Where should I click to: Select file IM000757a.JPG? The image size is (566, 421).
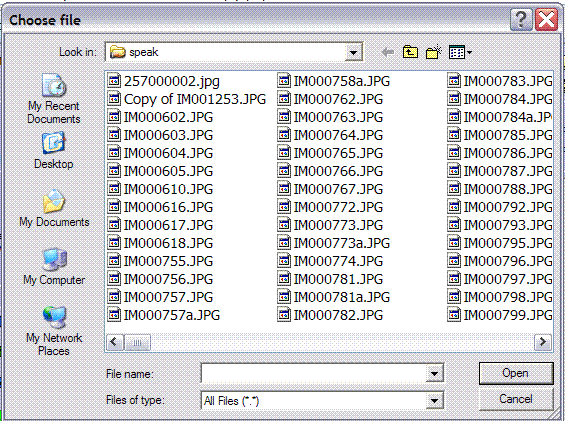(x=164, y=315)
